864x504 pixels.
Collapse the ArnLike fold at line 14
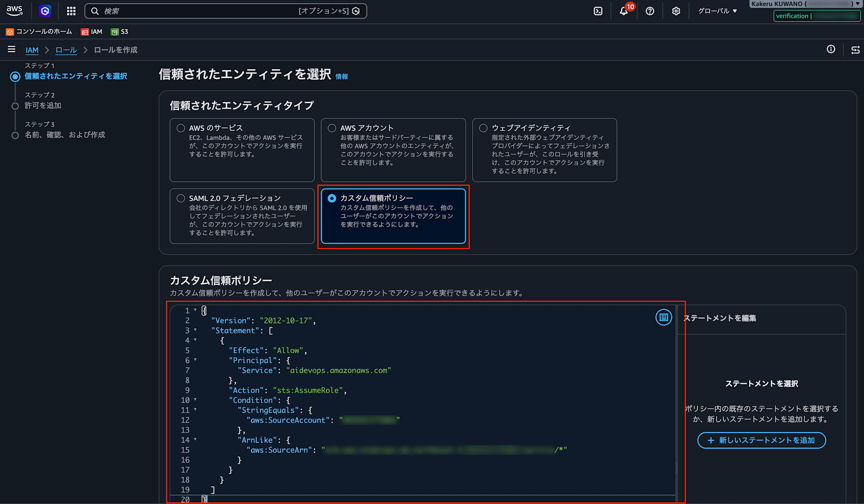195,439
